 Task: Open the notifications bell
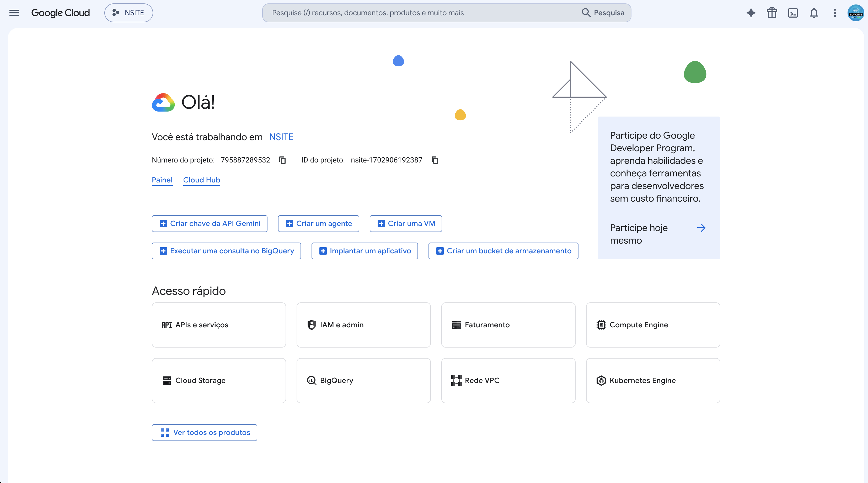click(x=814, y=13)
